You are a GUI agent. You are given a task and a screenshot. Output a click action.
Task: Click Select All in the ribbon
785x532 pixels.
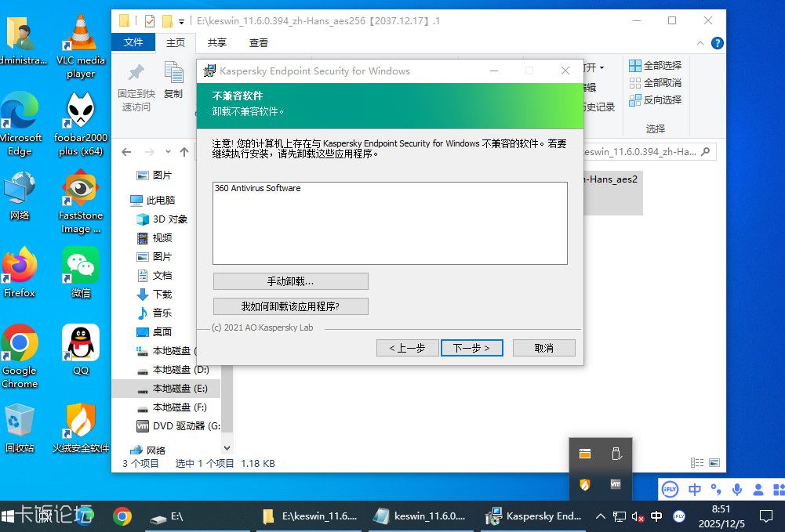coord(656,66)
